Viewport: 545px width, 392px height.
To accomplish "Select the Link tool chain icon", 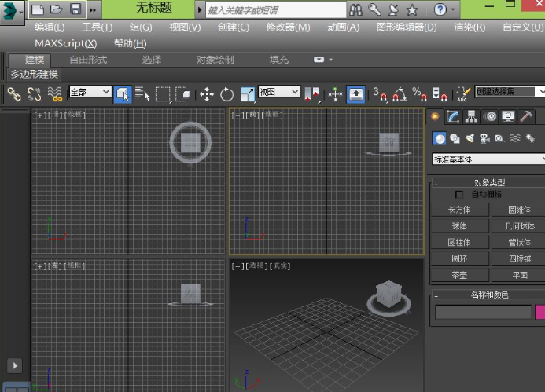I will 14,94.
